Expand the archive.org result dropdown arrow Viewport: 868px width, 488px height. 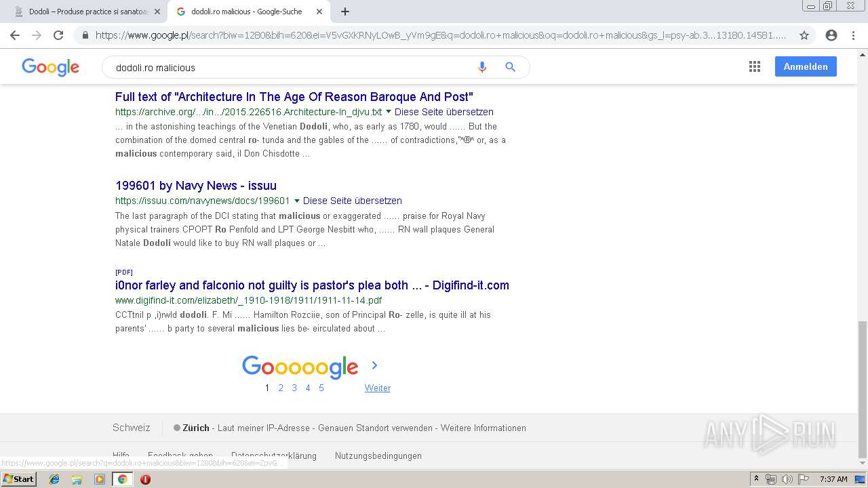[x=389, y=112]
